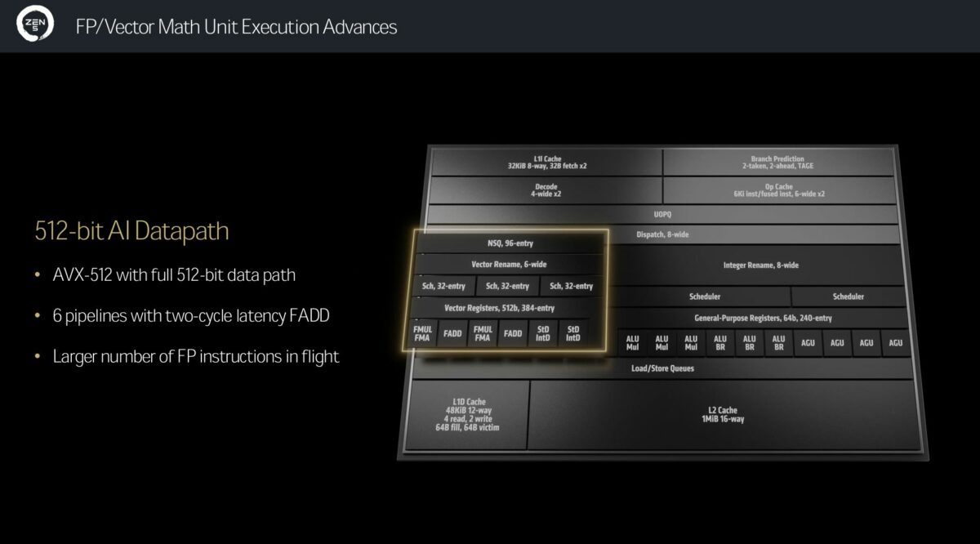Viewport: 980px width, 544px height.
Task: Expand the Vector Rename, 6-wide section
Action: point(508,265)
